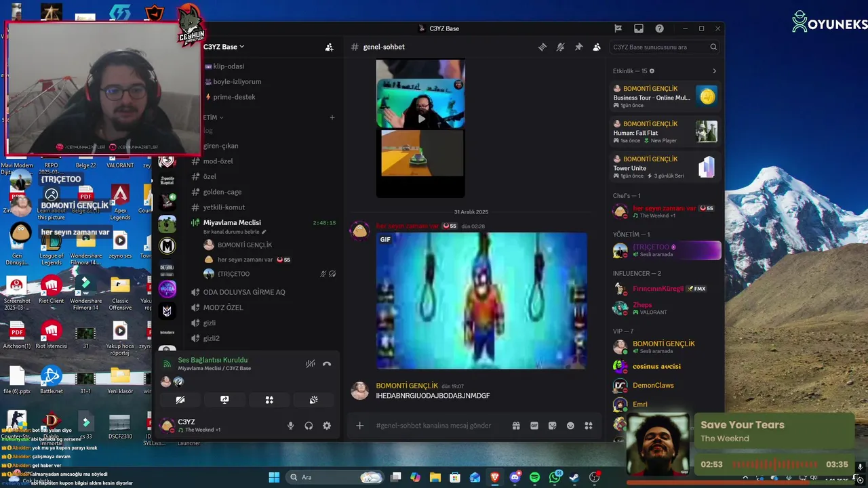Open the hanging-ropes GIF in chat

(x=481, y=300)
